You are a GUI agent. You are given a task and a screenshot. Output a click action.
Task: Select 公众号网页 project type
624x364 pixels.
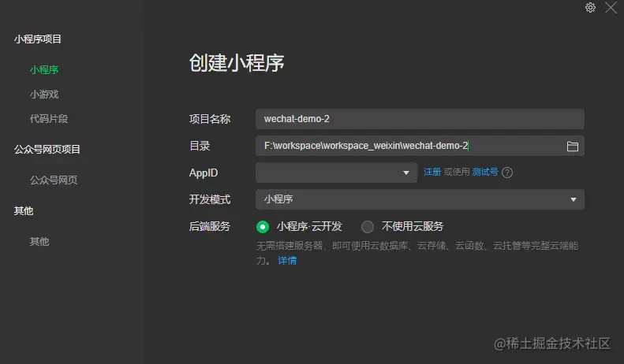pos(54,180)
